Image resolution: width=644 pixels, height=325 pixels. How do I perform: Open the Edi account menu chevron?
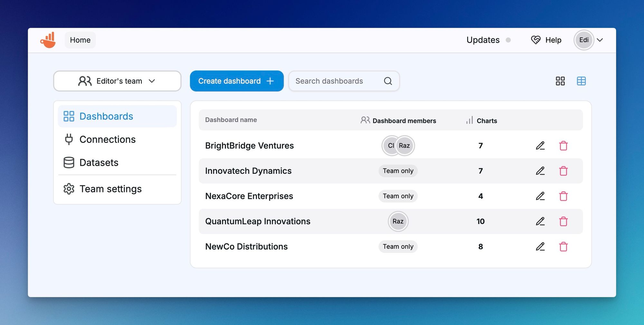click(x=600, y=40)
